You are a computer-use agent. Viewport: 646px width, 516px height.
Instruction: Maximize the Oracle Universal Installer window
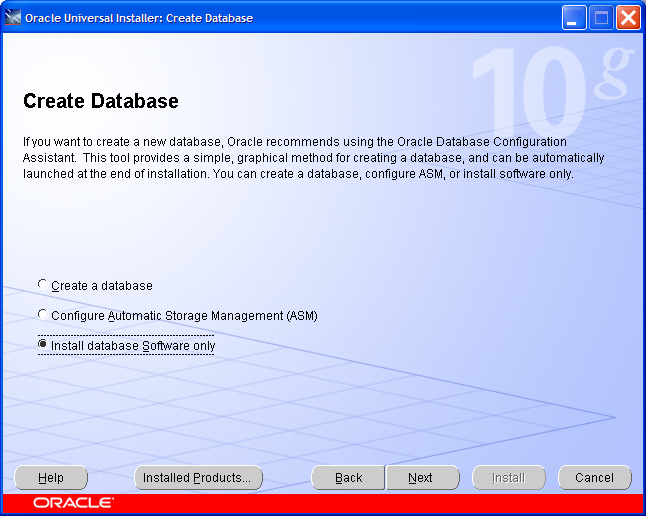coord(601,18)
